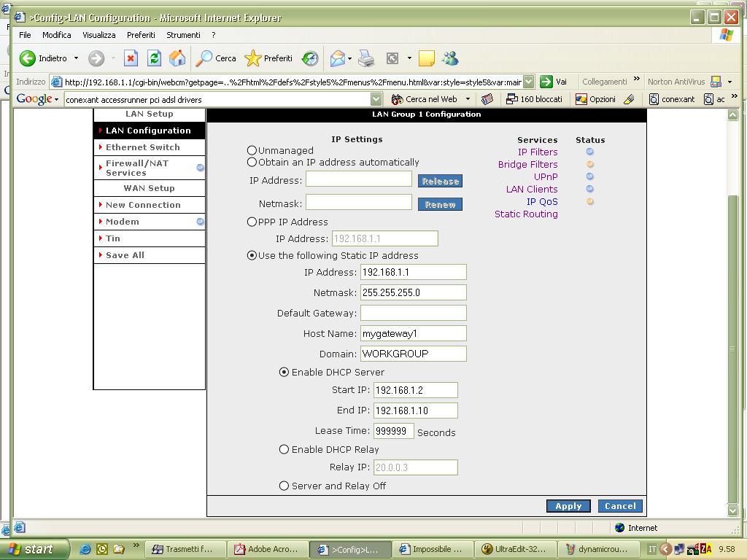Click the Print icon in toolbar
The height and width of the screenshot is (560, 747).
tap(366, 58)
